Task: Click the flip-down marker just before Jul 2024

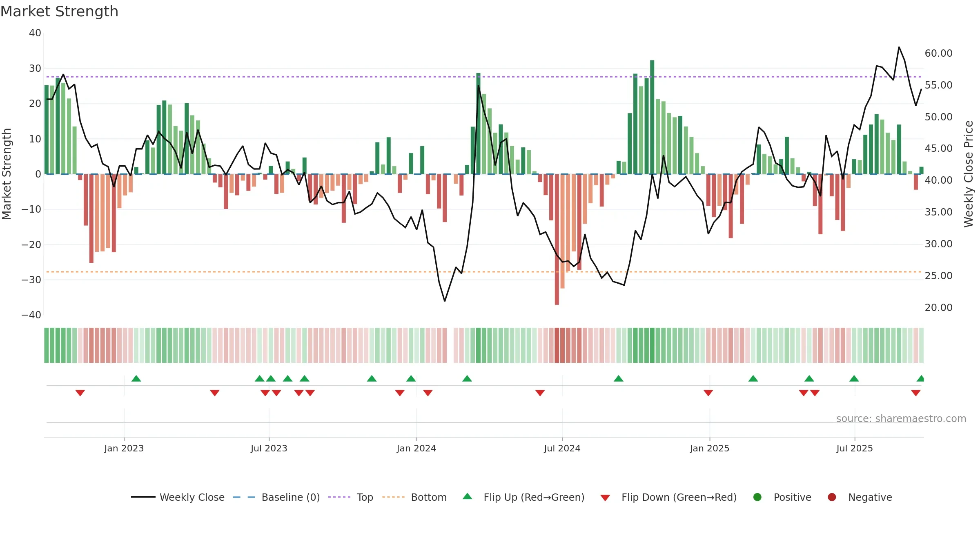Action: [x=540, y=393]
